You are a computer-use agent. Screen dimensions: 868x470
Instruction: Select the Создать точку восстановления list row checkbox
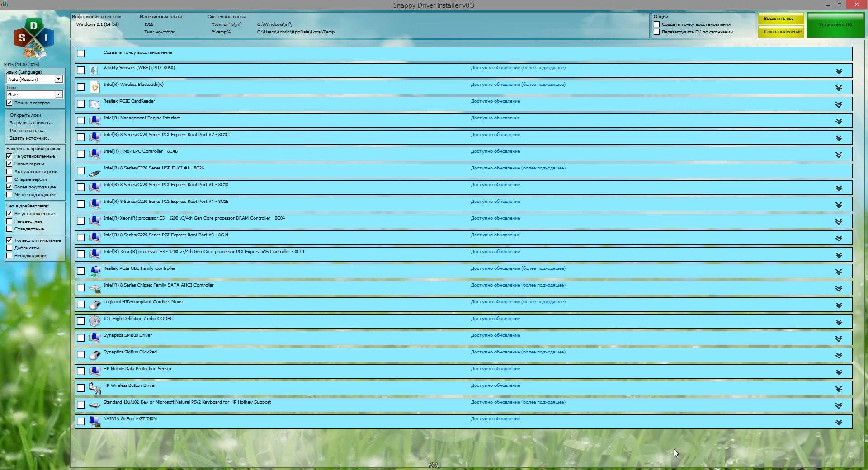tap(80, 54)
